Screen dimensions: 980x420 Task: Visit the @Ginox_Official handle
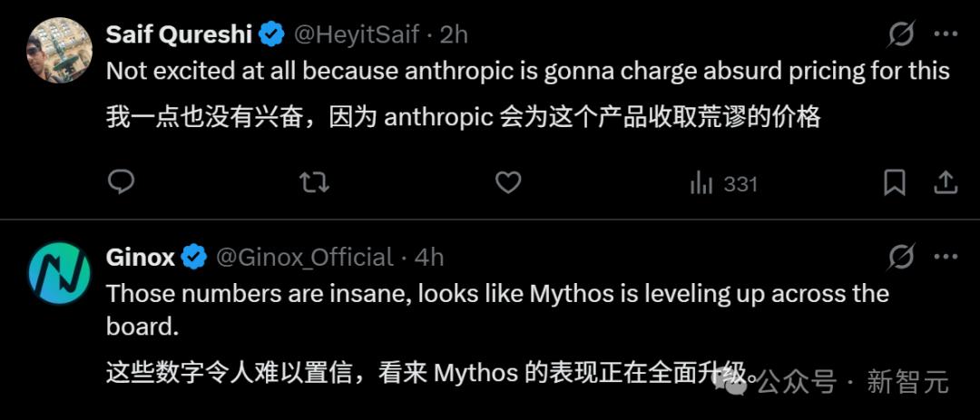click(x=305, y=258)
